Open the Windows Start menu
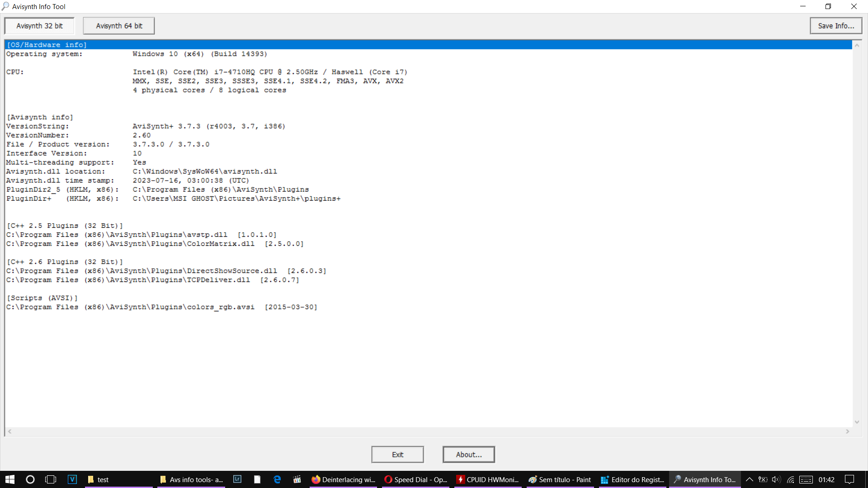 point(10,479)
